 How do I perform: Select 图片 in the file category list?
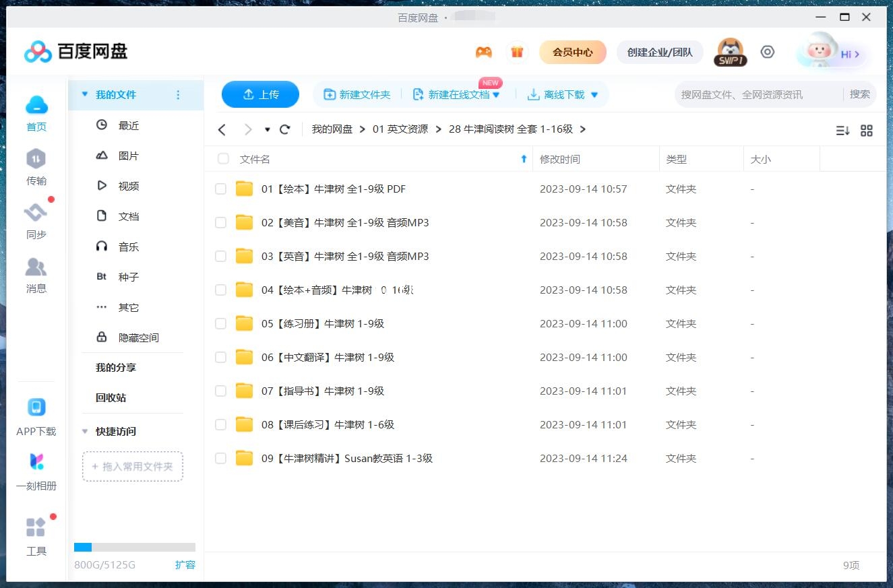(x=128, y=156)
